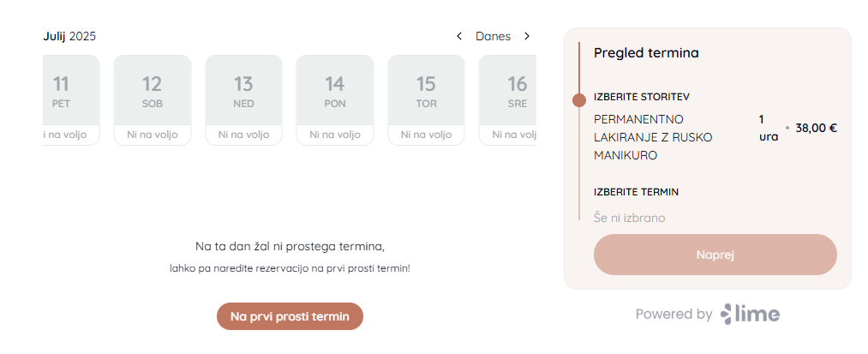
Task: Click the Na prvi prosti termin button
Action: (x=290, y=316)
